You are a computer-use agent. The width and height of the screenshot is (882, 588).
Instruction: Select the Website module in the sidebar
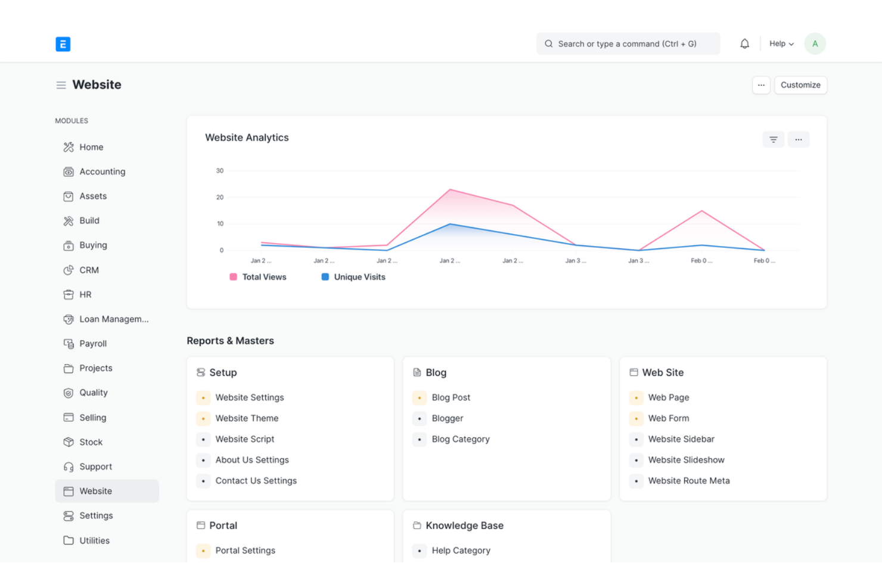pos(97,491)
